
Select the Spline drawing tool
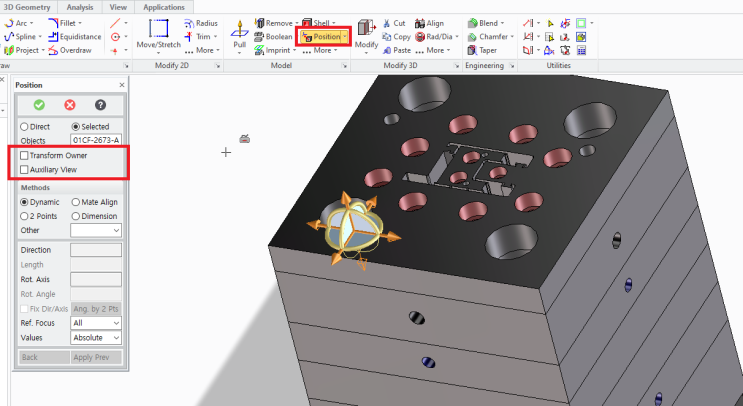(20, 36)
